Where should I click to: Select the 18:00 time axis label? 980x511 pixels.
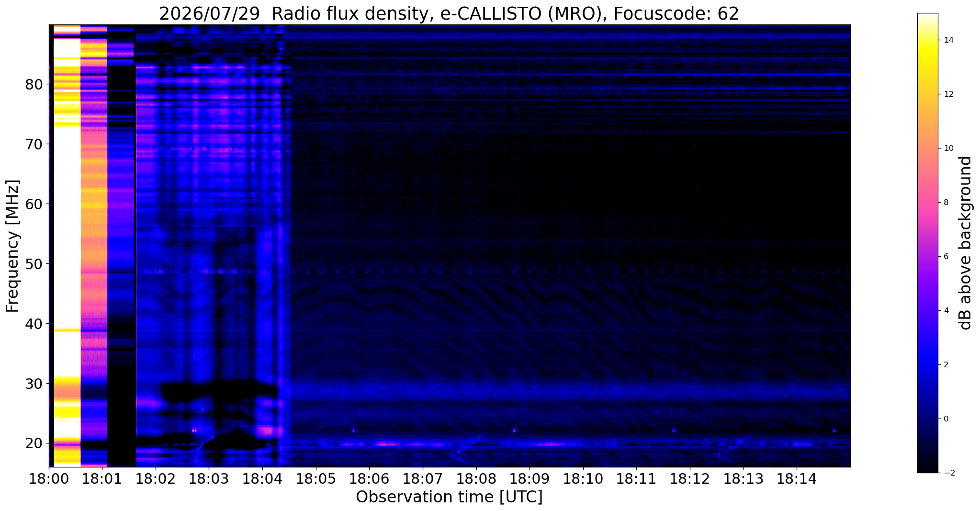[48, 478]
